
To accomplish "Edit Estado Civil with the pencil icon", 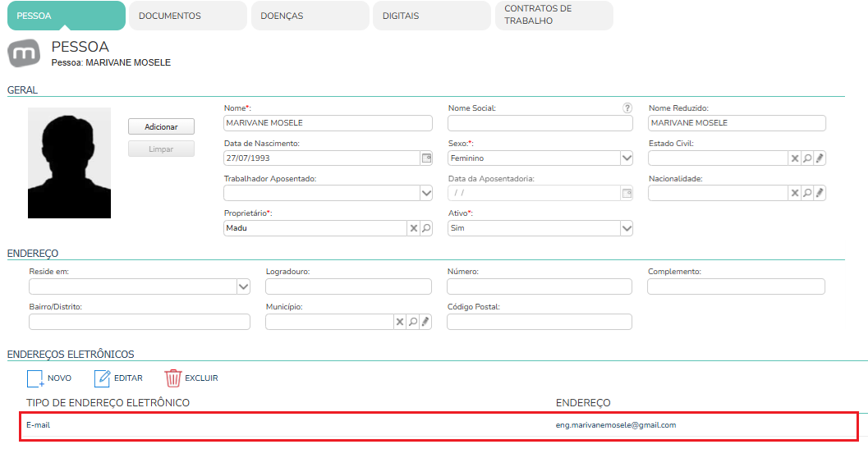I will (820, 158).
